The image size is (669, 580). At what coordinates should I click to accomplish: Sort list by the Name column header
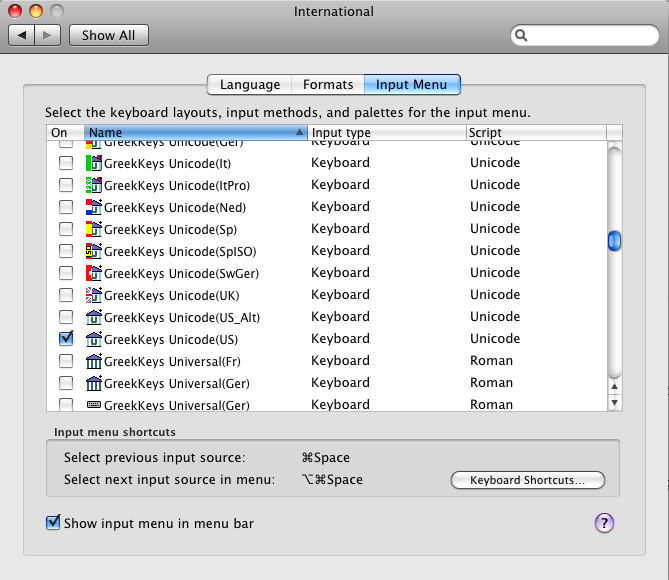tap(196, 133)
